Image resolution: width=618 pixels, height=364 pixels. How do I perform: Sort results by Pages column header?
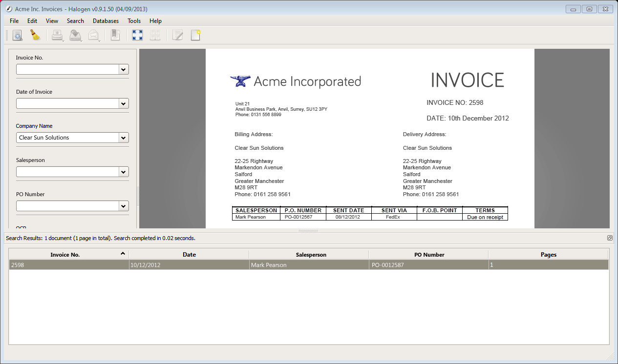pyautogui.click(x=548, y=255)
